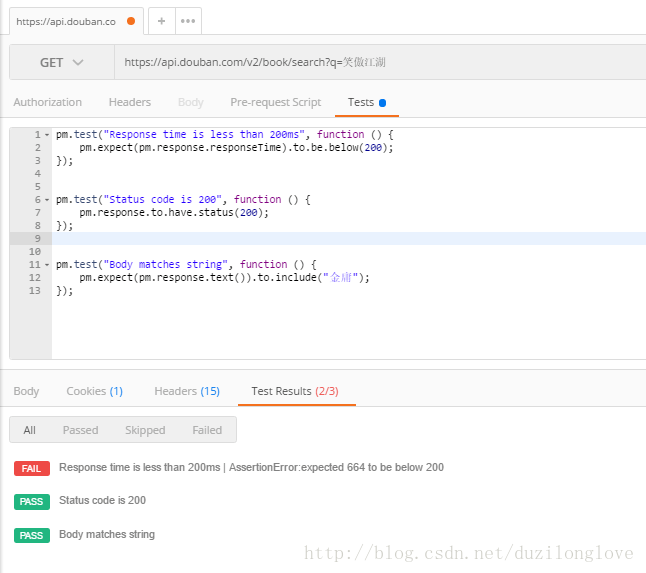Switch to the request Headers tab

click(130, 102)
